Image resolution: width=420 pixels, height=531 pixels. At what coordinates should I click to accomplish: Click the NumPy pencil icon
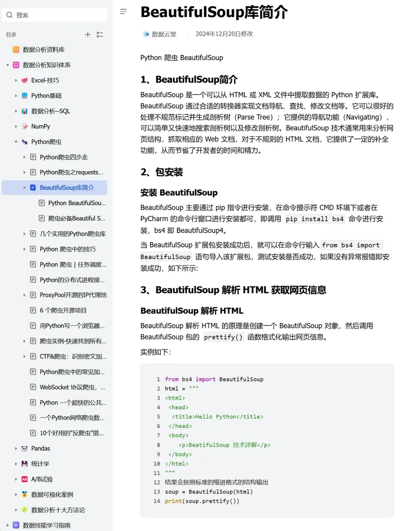coord(25,127)
